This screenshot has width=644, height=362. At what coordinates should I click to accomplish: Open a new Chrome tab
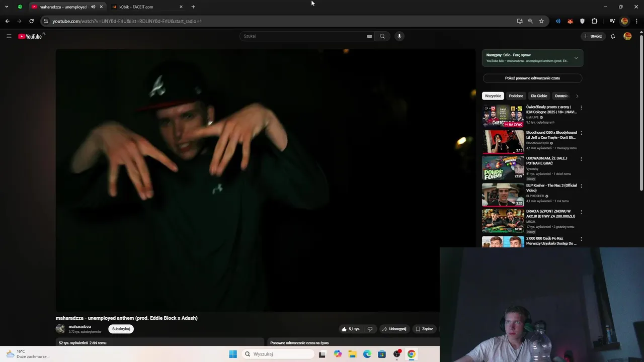pyautogui.click(x=193, y=7)
